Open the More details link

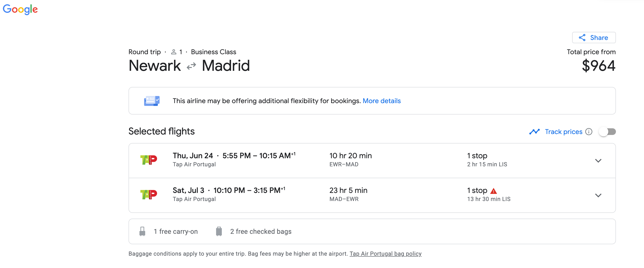381,101
